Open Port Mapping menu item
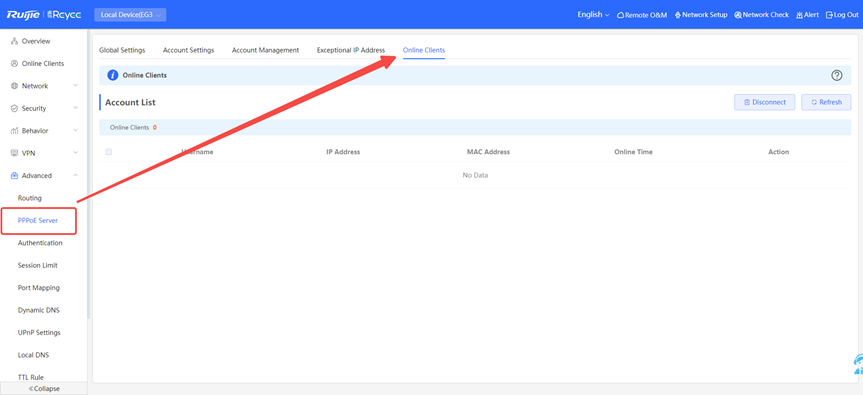Viewport: 863px width, 395px height. [39, 288]
